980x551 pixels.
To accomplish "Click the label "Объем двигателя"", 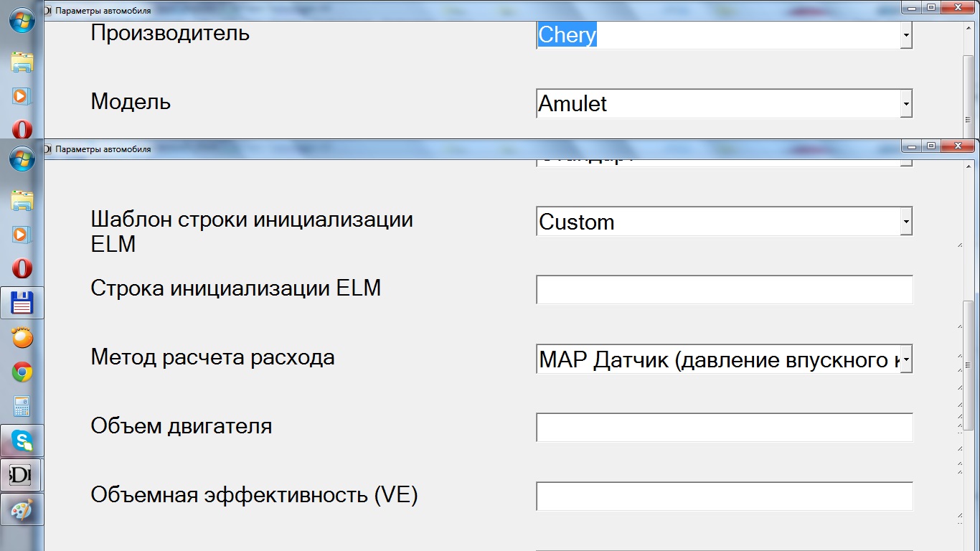I will coord(182,426).
